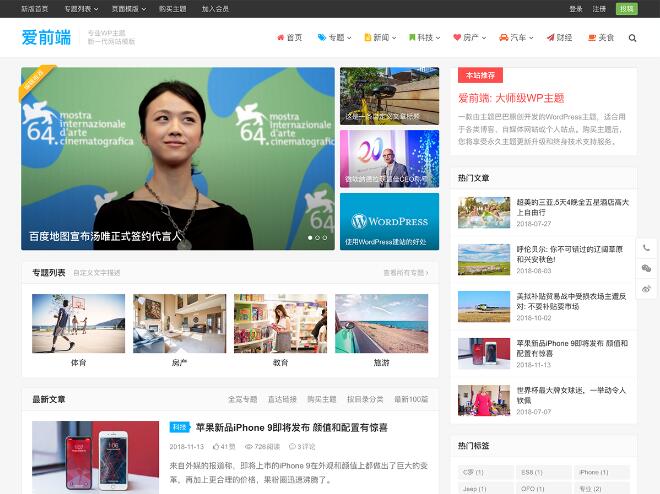Select the third carousel slide dot

point(325,238)
